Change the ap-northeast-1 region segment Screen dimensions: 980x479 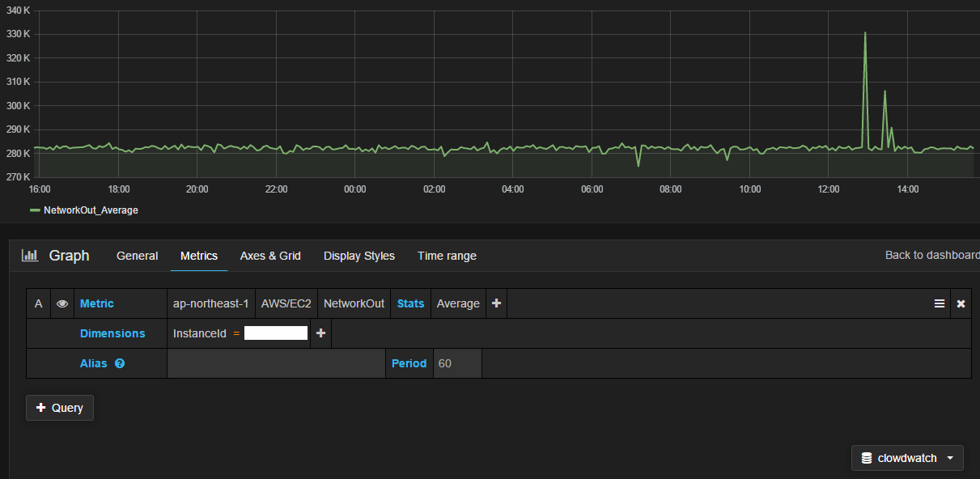(210, 303)
